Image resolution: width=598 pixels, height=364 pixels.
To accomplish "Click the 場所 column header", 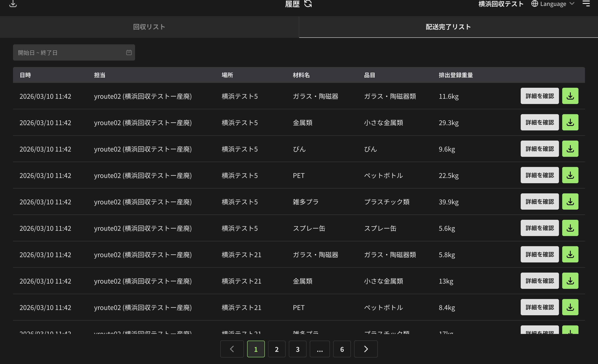I will (x=227, y=75).
